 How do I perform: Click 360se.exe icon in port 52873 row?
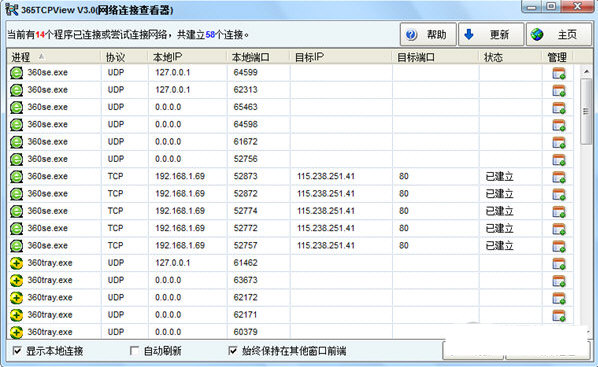[x=16, y=177]
